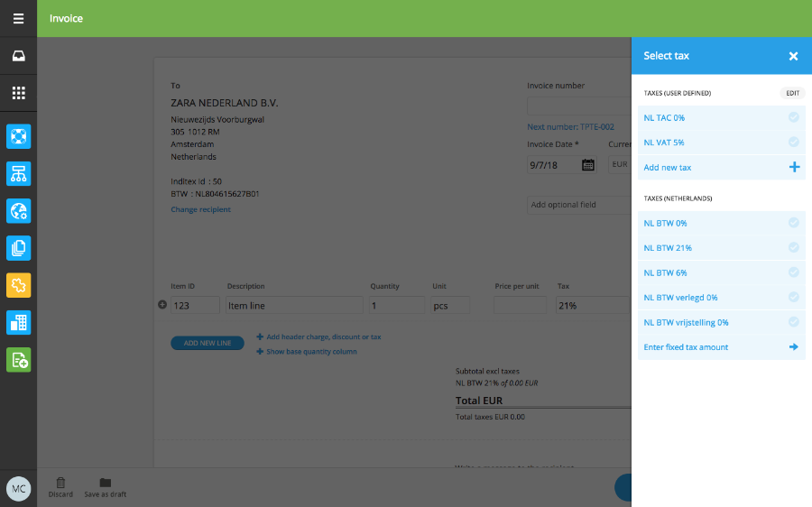812x507 pixels.
Task: Click Add new tax text
Action: coord(668,167)
